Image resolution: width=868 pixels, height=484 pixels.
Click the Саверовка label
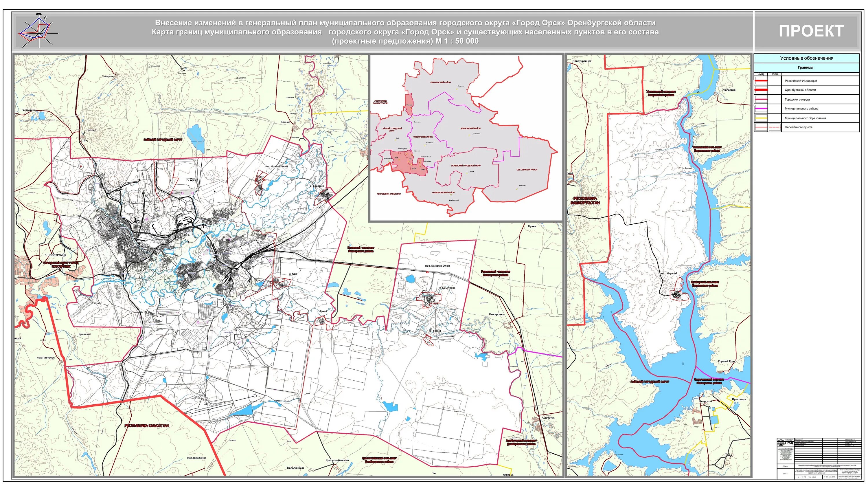point(108,76)
